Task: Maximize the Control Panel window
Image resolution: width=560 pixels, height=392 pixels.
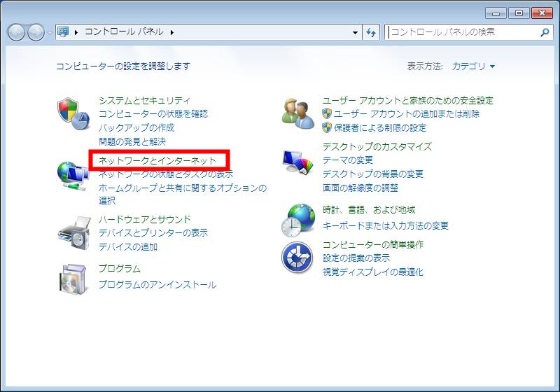Action: (519, 13)
